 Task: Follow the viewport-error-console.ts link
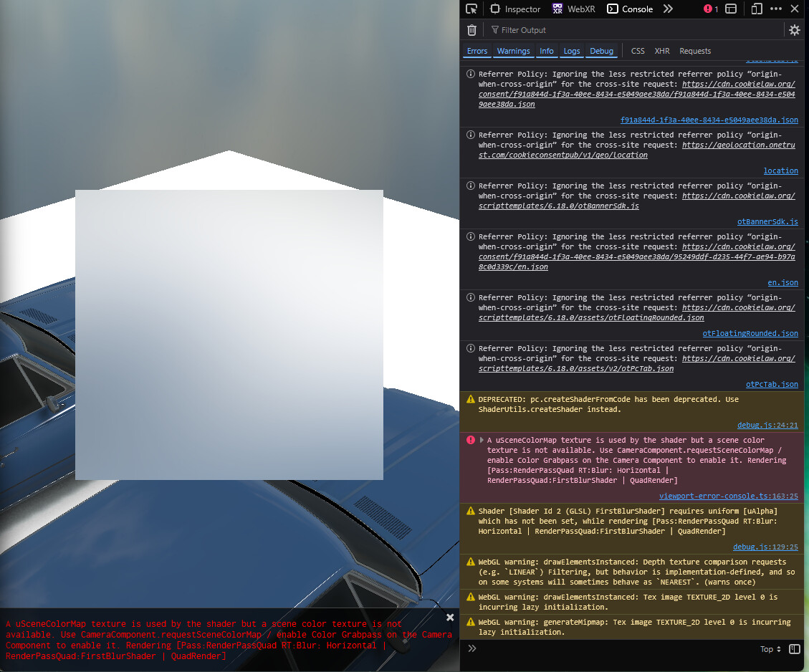point(729,495)
